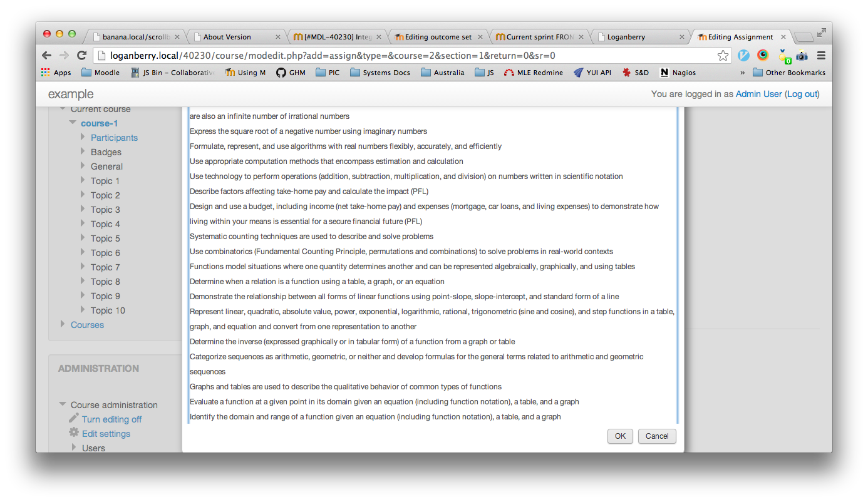Expand the Courses arrow in navigation
868x502 pixels.
[x=63, y=324]
